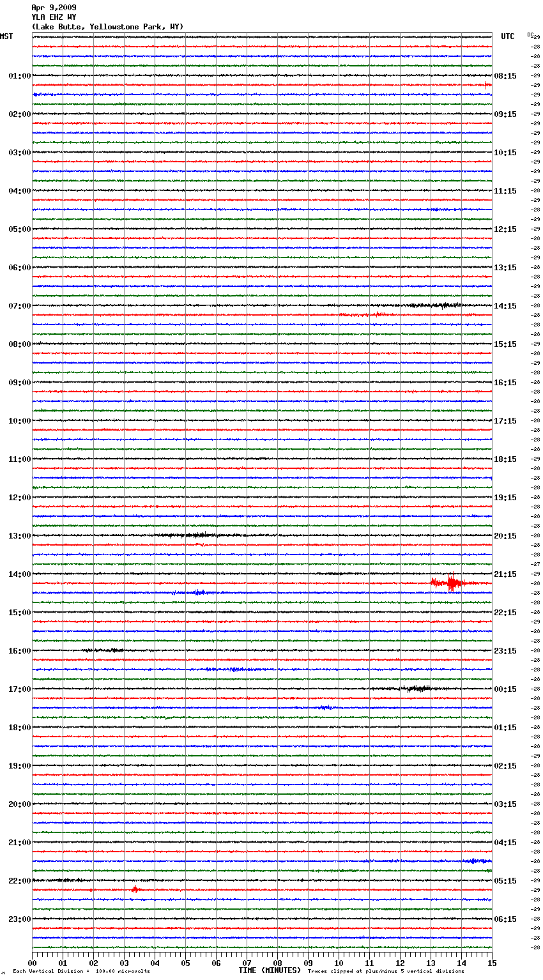
Task: Click the '-27' DC offset value
Action: [536, 565]
